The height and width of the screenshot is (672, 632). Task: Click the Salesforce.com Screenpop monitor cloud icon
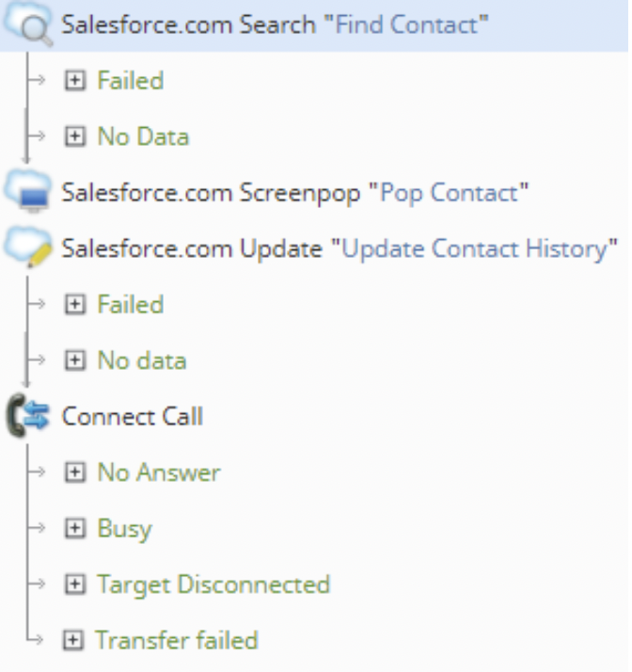[x=28, y=191]
